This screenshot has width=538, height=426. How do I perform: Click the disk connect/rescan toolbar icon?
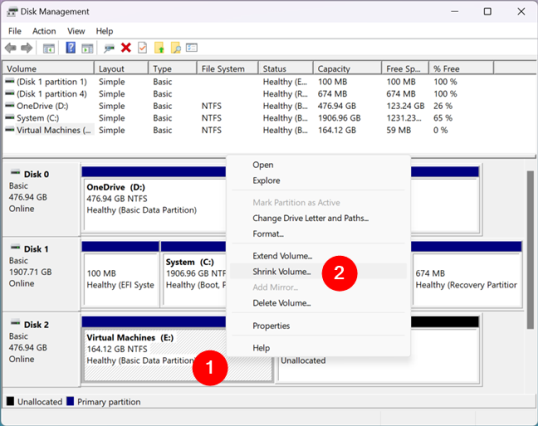[x=109, y=48]
